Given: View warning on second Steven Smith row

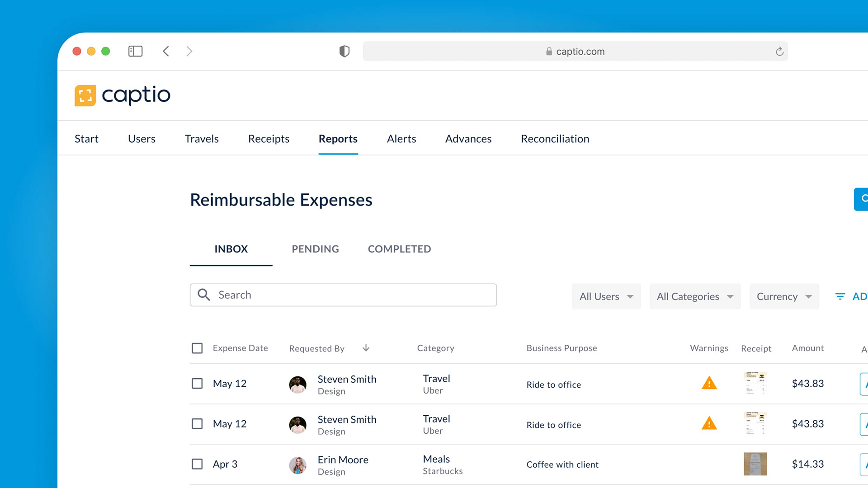Looking at the screenshot, I should pos(709,423).
